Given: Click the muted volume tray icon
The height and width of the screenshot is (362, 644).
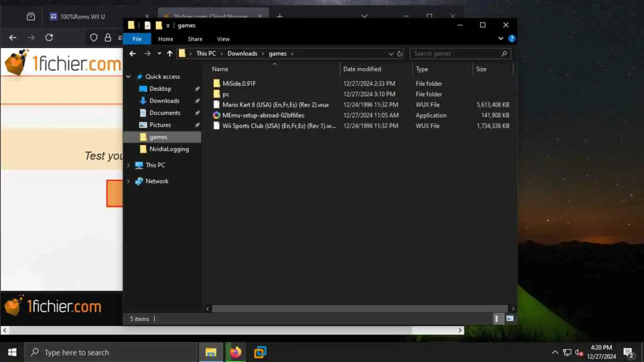Looking at the screenshot, I should (579, 352).
